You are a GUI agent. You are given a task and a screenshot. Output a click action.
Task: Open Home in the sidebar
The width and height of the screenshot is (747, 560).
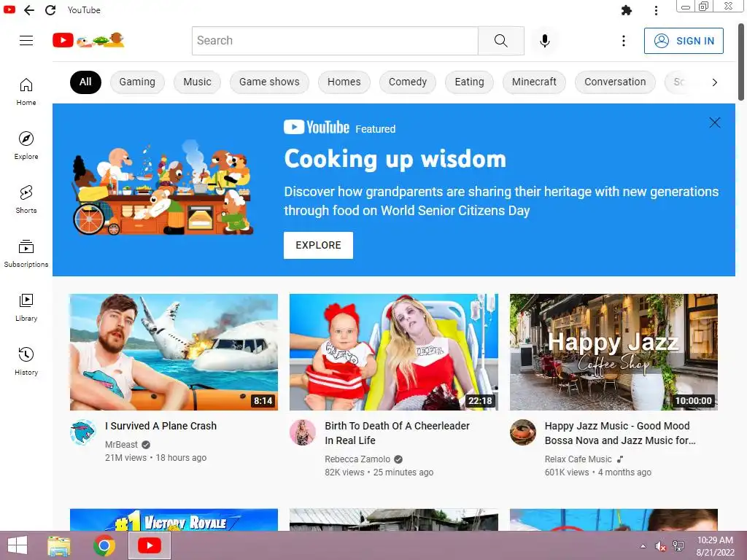pos(26,92)
